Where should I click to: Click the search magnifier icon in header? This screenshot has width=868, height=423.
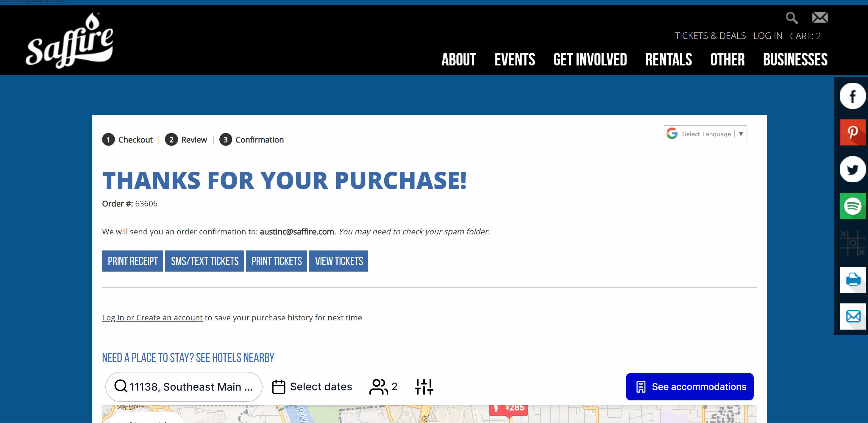pyautogui.click(x=791, y=18)
